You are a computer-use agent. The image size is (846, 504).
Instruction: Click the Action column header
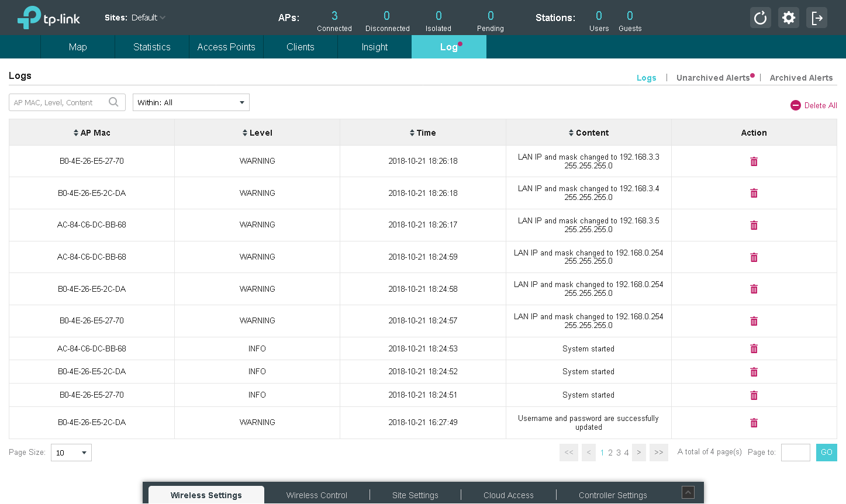pos(754,133)
